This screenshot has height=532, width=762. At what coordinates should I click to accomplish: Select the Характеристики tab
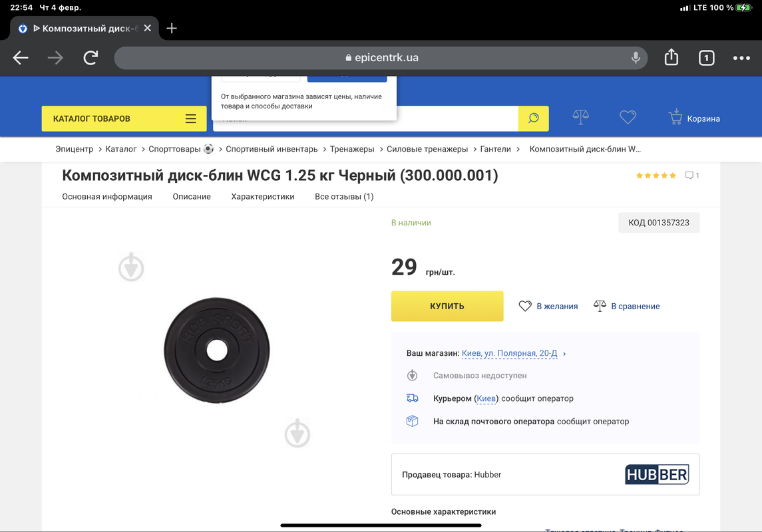[x=263, y=197]
